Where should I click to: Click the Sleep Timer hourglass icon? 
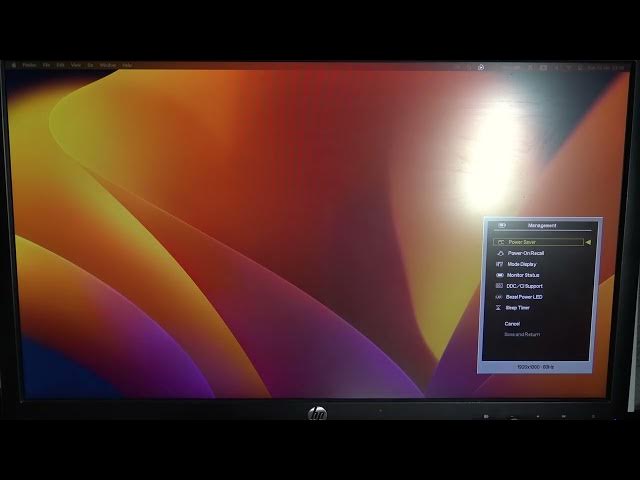click(x=500, y=308)
